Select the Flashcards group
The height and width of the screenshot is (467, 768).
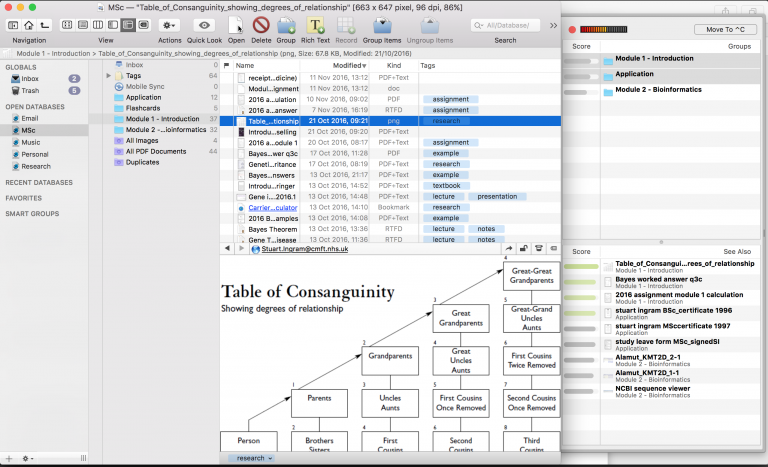143,108
